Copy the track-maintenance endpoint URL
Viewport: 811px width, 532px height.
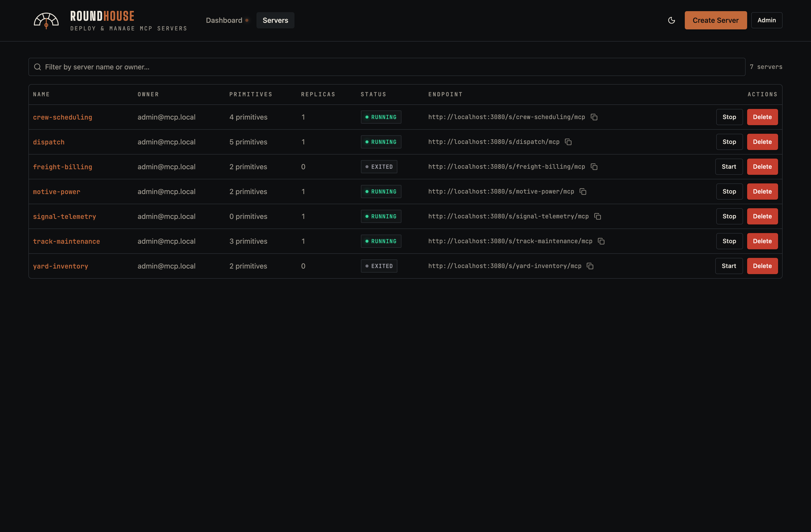point(601,241)
